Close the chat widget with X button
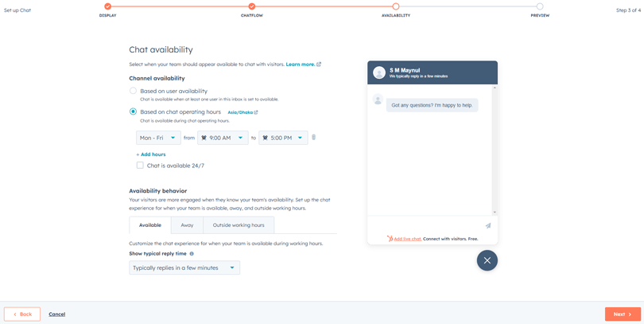This screenshot has width=644, height=324. click(x=487, y=260)
